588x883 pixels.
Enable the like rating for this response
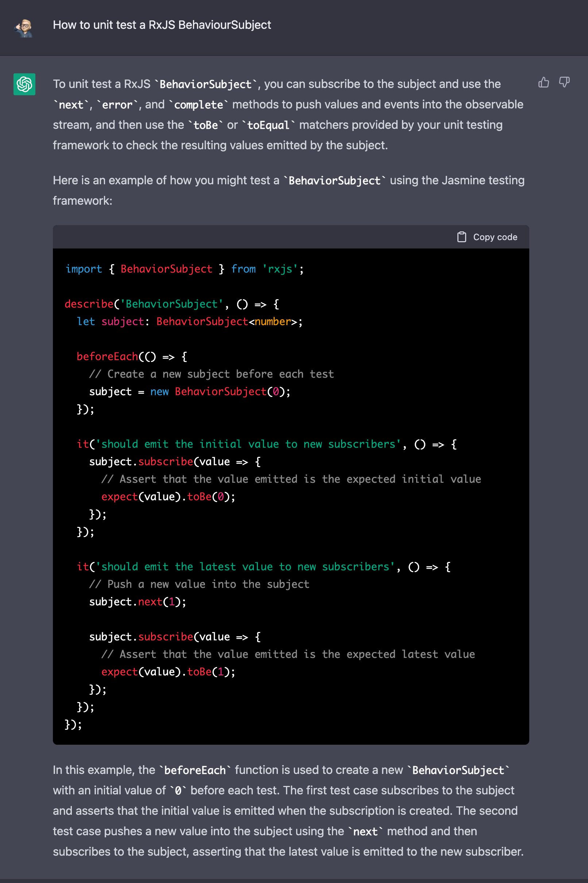543,82
